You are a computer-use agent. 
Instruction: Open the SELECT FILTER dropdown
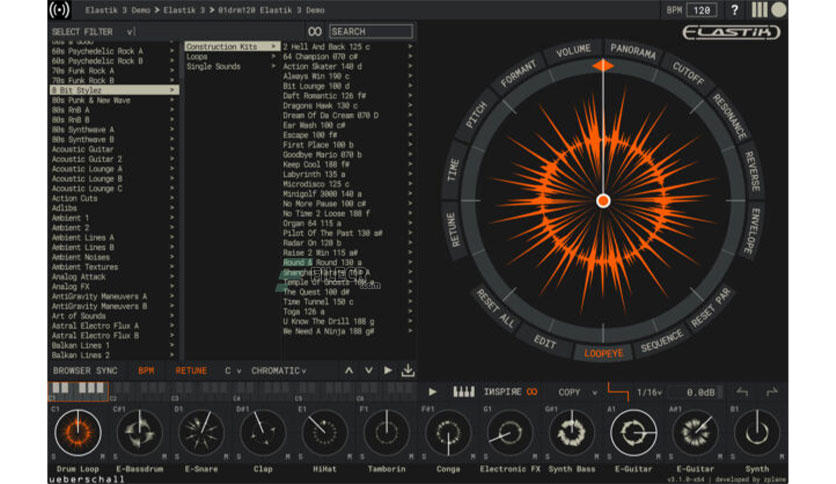[93, 32]
